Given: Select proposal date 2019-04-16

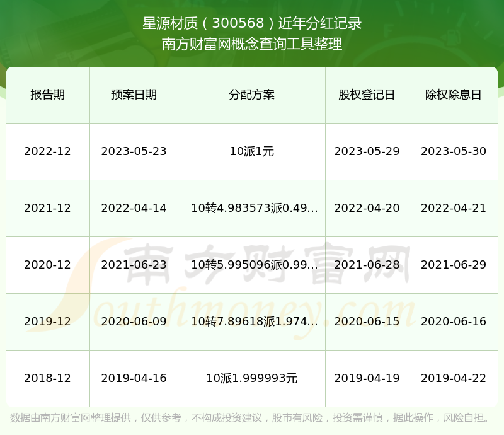Looking at the screenshot, I should click(x=134, y=378).
